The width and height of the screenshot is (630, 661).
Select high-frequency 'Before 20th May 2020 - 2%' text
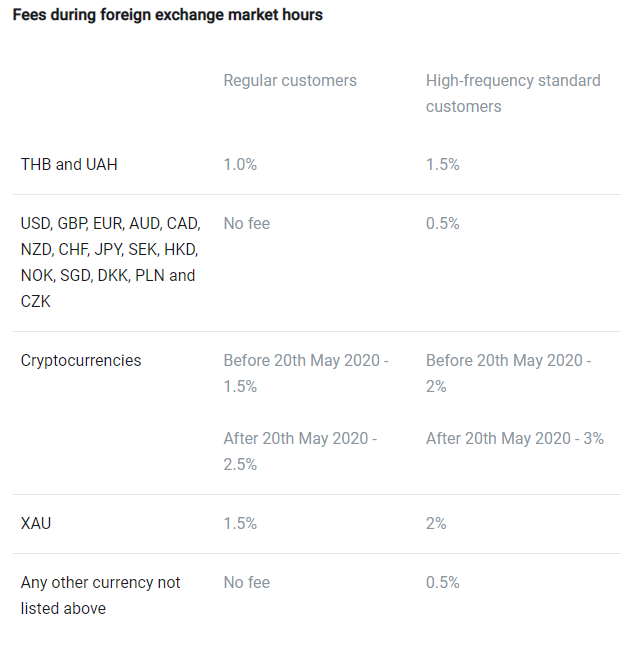click(x=508, y=373)
